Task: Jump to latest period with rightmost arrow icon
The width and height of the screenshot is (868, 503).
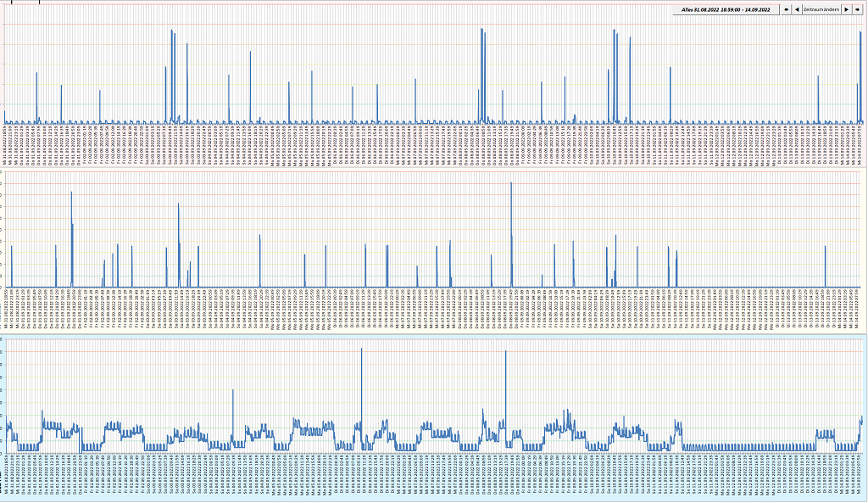Action: coord(858,9)
